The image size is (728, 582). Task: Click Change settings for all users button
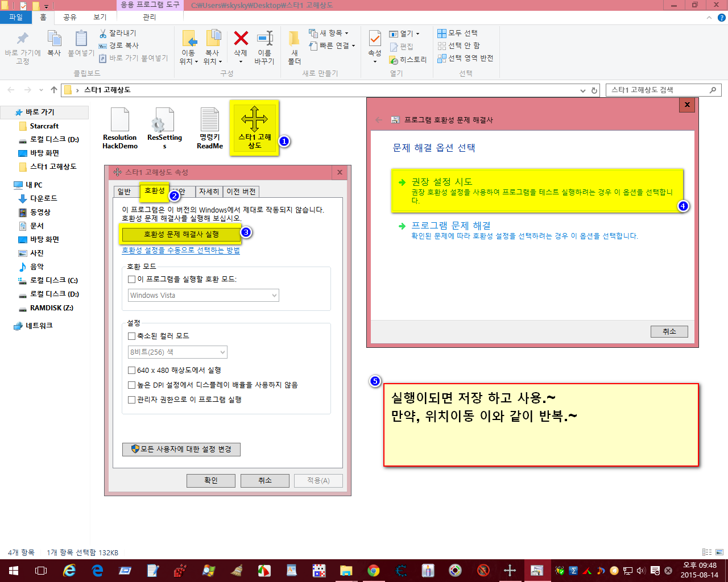click(x=181, y=449)
